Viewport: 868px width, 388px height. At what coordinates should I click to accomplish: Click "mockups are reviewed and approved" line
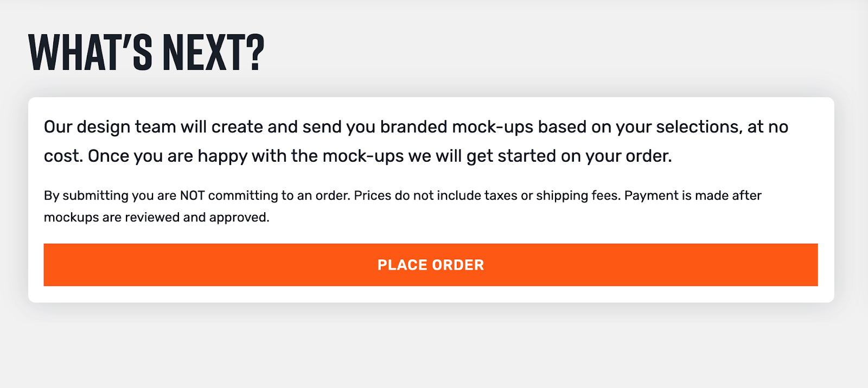[x=157, y=217]
